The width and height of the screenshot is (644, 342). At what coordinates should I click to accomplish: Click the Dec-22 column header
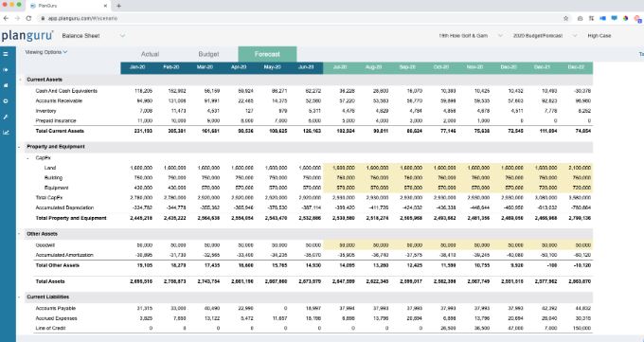[576, 67]
